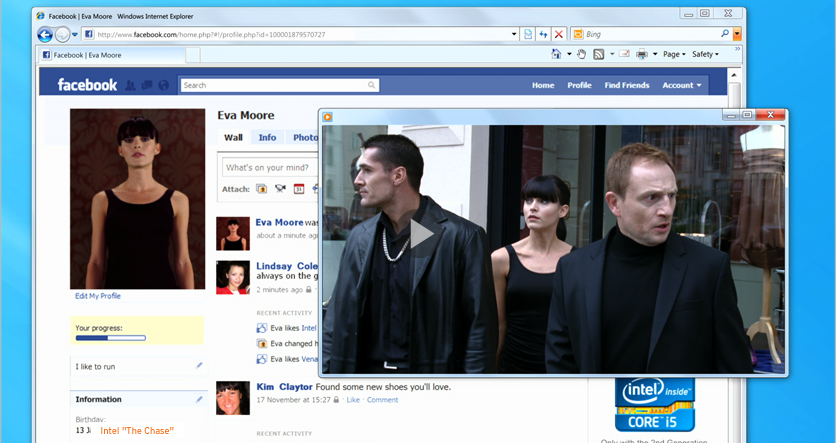Click Kim Claytor's profile thumbnail
Viewport: 836px width, 443px height.
click(x=233, y=398)
